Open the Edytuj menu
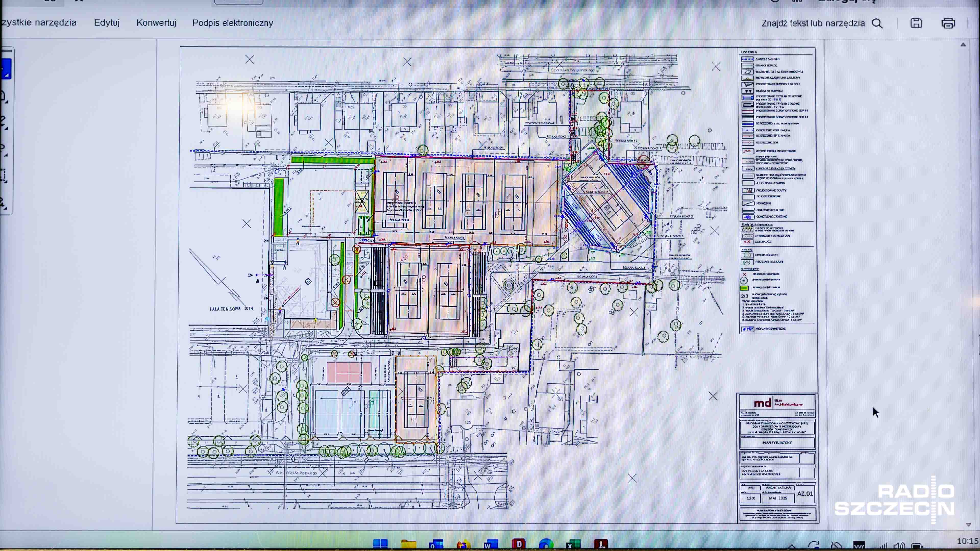This screenshot has height=551, width=980. click(106, 23)
